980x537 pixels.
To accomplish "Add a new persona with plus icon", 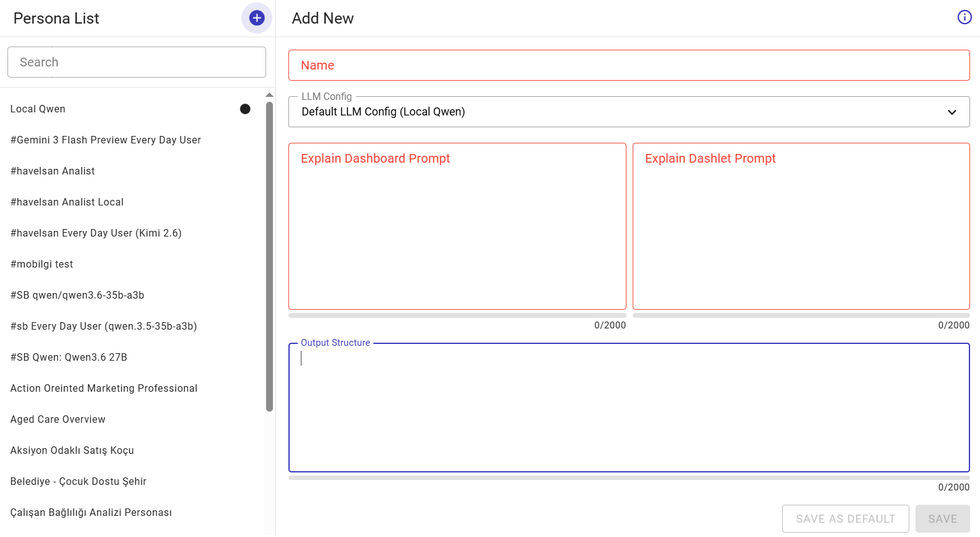I will (257, 18).
